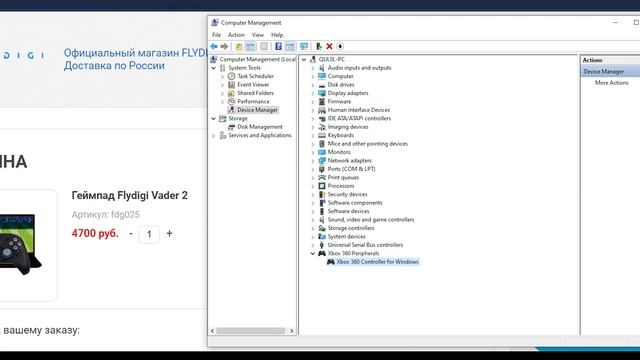Open the View menu

(258, 35)
